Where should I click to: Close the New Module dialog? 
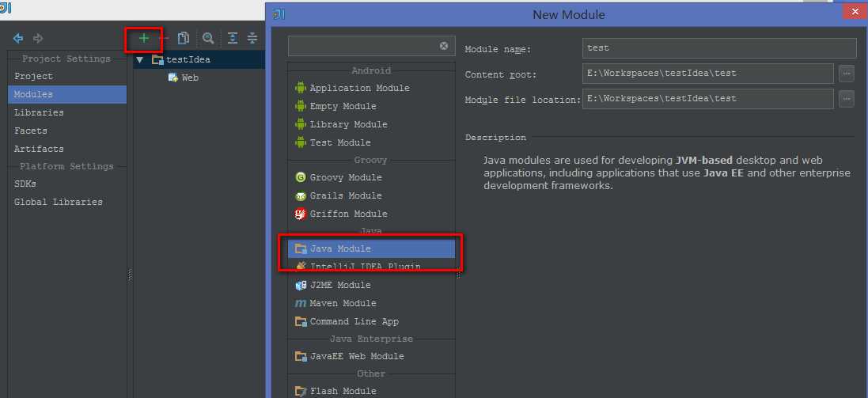tap(855, 12)
